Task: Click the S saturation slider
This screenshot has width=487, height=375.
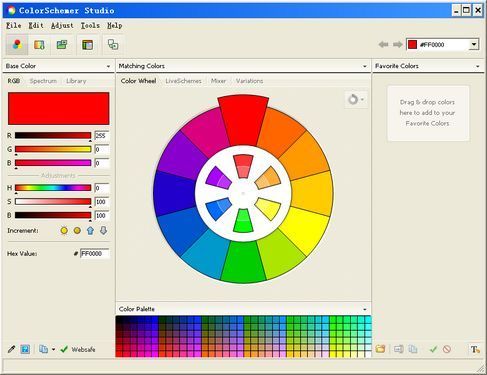Action: tap(53, 201)
